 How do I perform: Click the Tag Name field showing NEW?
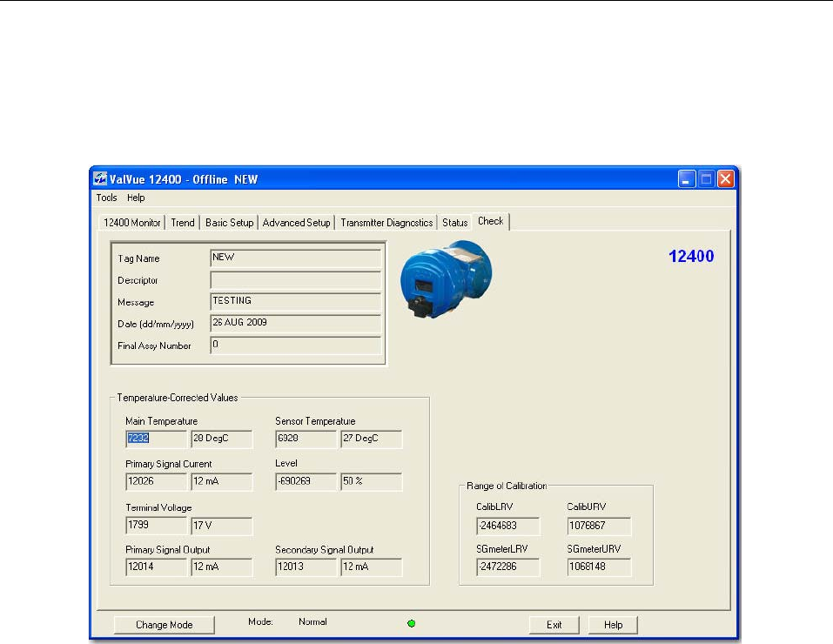tap(295, 258)
